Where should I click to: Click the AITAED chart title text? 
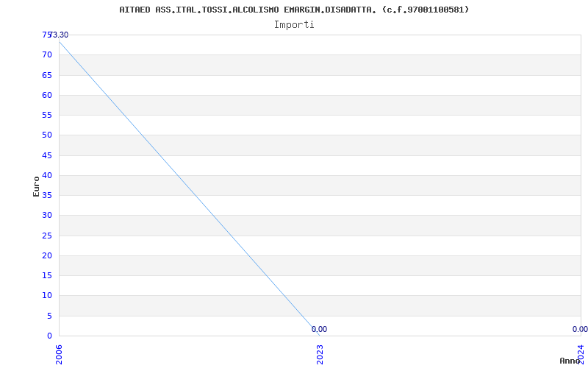294,10
